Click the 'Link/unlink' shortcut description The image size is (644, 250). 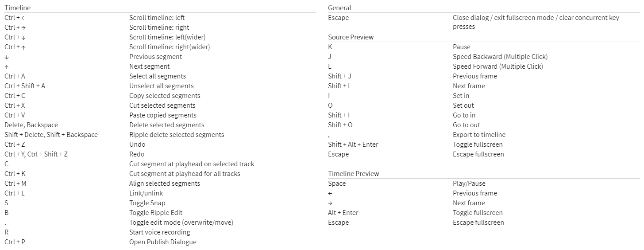[x=146, y=193]
